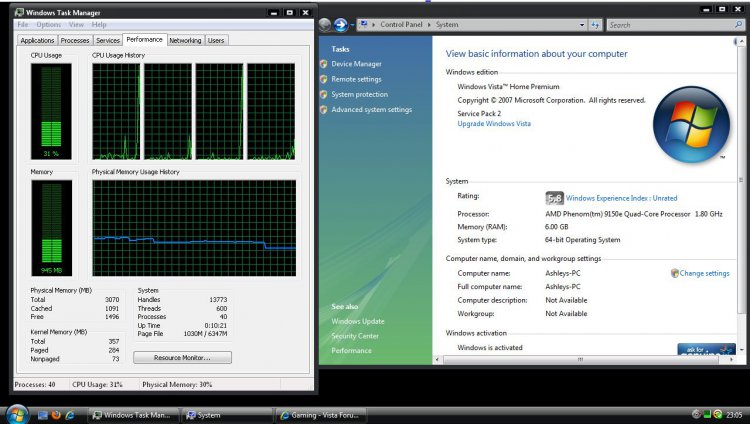
Task: Click the Remote settings shield icon
Action: [324, 79]
